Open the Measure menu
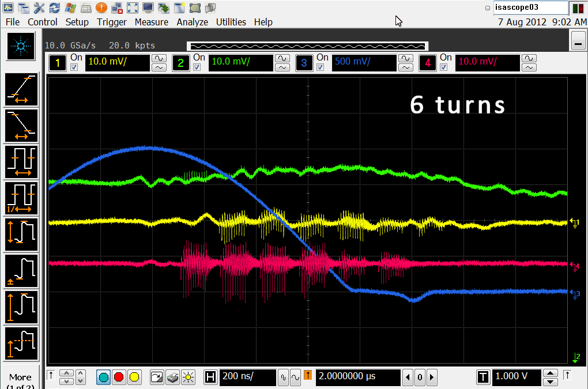 [151, 22]
